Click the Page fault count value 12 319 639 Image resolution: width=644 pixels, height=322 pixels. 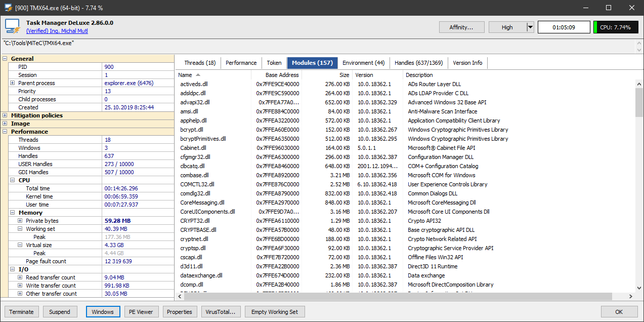(x=118, y=261)
